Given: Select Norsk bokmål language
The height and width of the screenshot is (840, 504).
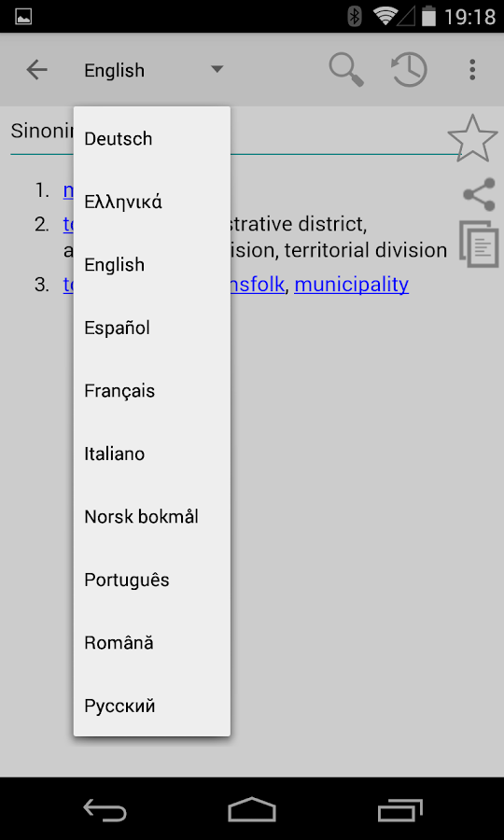Looking at the screenshot, I should [152, 516].
